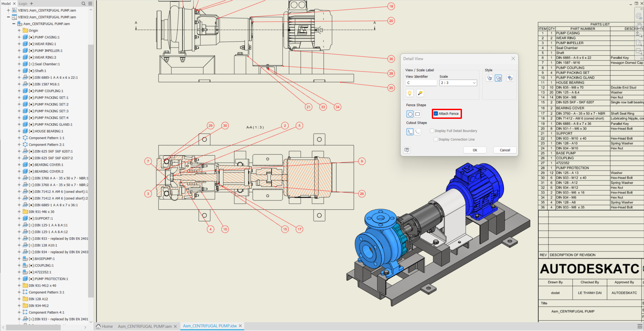This screenshot has height=331, width=644.
Task: Open the Home tab
Action: pos(107,326)
